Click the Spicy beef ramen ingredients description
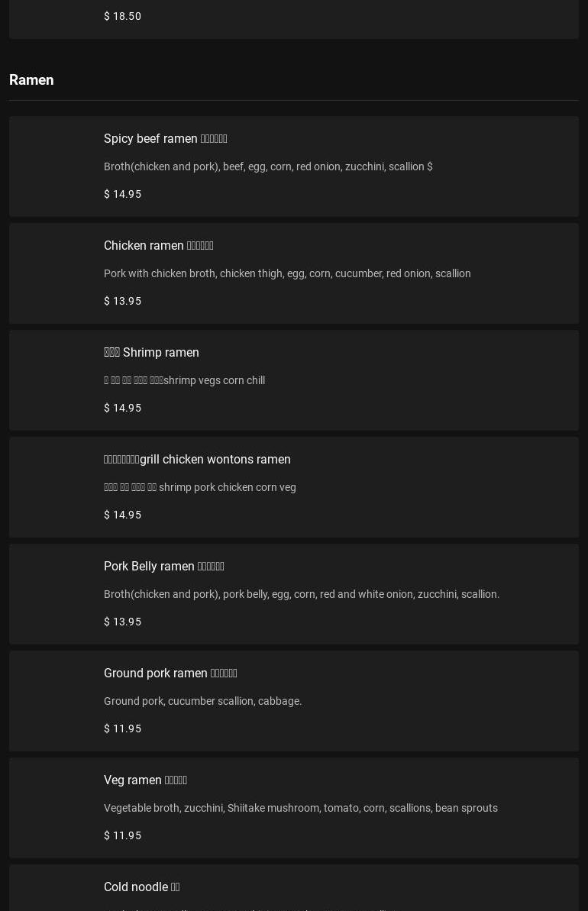 point(267,166)
